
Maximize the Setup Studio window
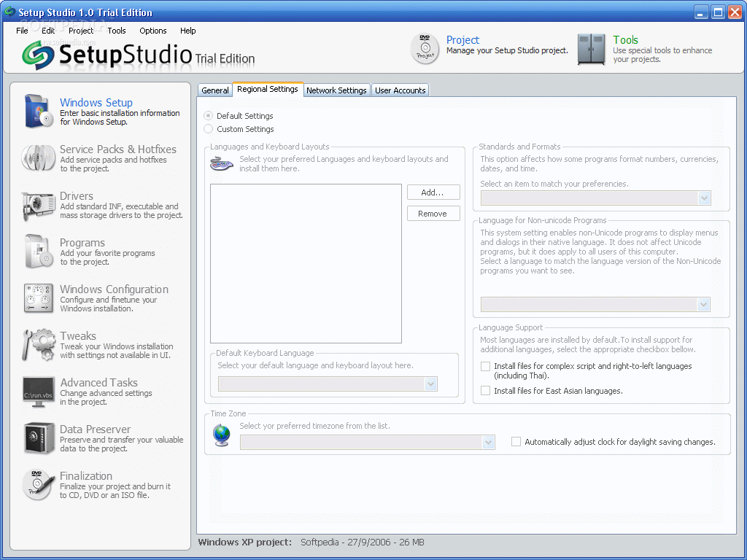pos(718,12)
